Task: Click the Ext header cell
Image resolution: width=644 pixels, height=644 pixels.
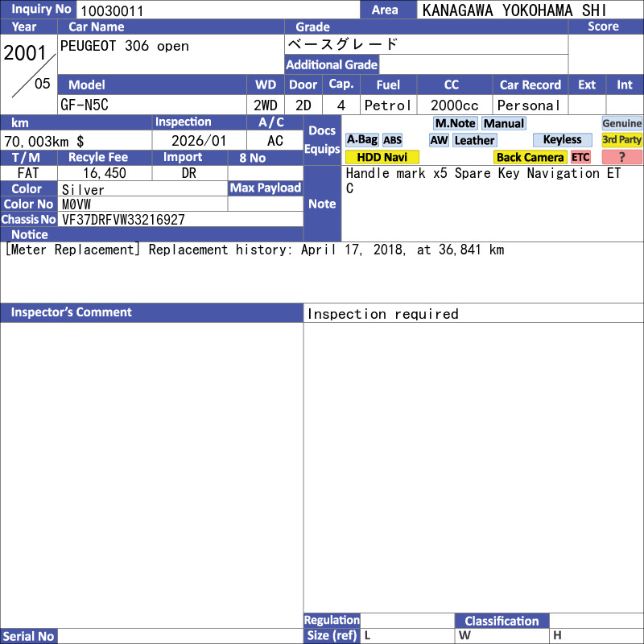Action: 587,85
